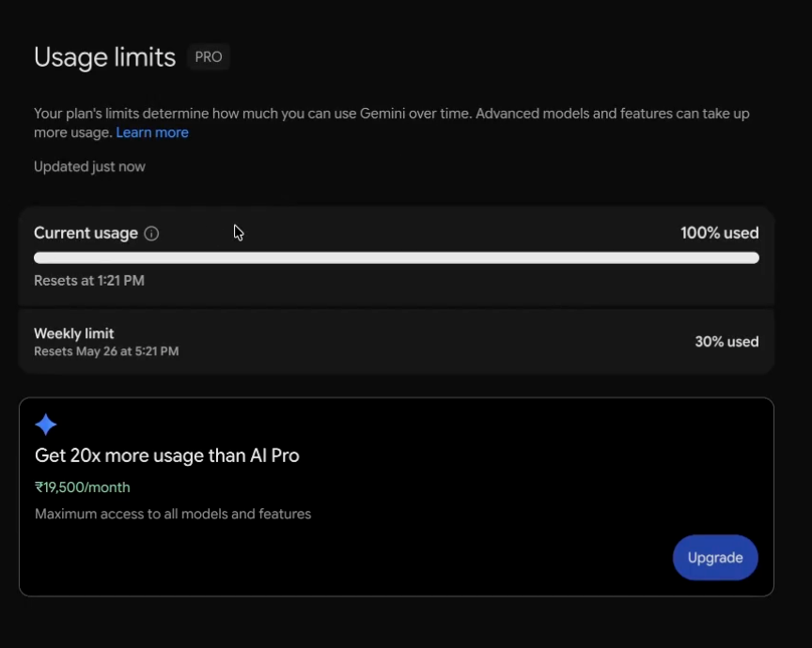Screen dimensions: 812x648
Task: Click the blue Gemini sparkle icon
Action: pos(45,424)
